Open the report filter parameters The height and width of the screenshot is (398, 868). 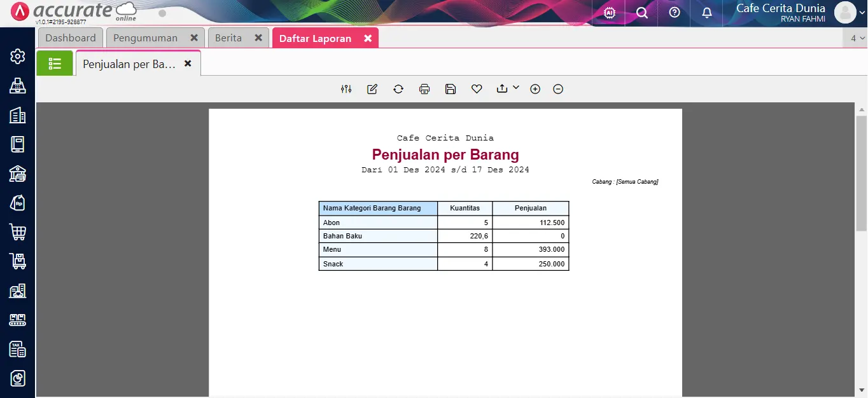[x=346, y=89]
